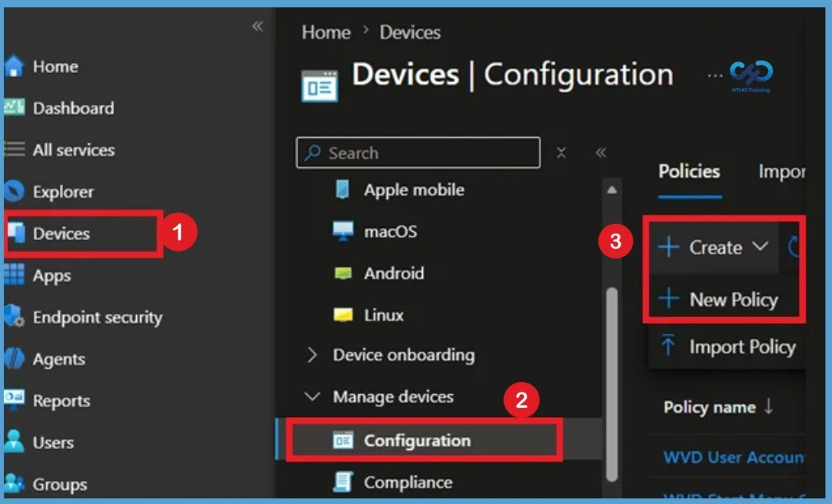Click the Home icon in sidebar
The image size is (832, 504).
coord(14,66)
